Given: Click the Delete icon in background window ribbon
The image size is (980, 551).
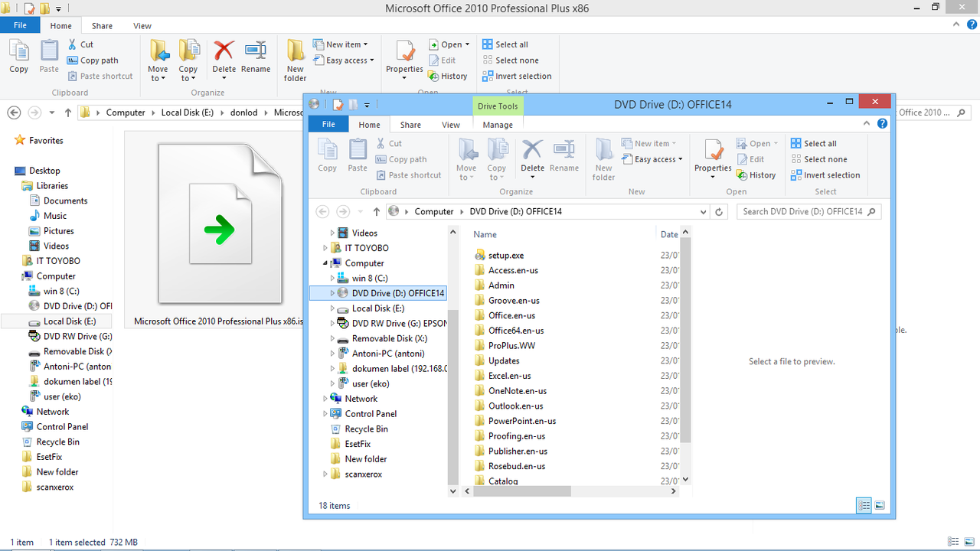Looking at the screenshot, I should tap(224, 51).
